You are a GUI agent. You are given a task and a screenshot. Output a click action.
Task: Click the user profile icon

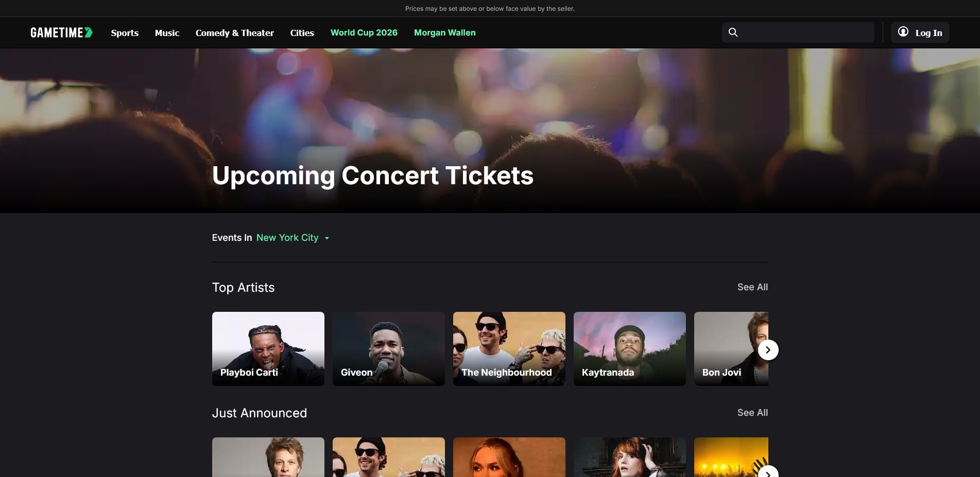click(903, 32)
